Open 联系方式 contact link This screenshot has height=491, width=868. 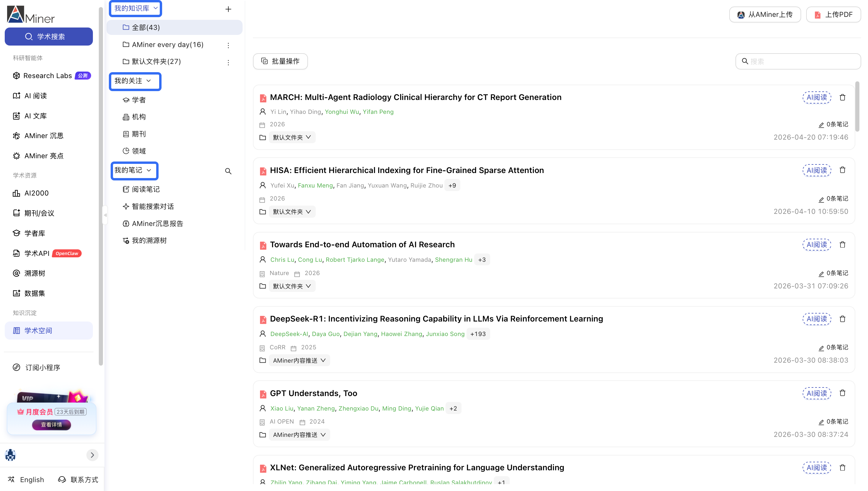pos(78,479)
